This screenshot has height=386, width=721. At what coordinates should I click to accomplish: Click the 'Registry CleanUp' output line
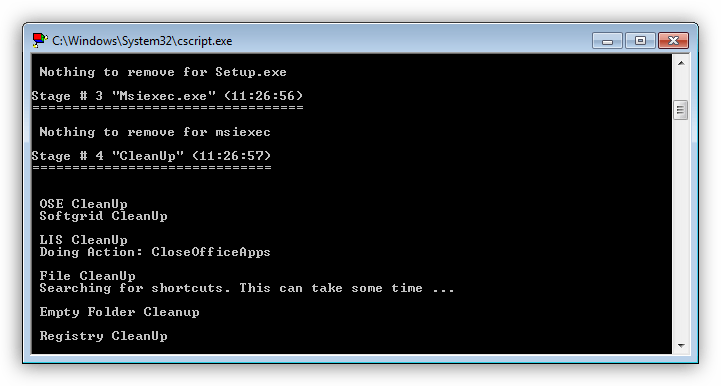103,336
